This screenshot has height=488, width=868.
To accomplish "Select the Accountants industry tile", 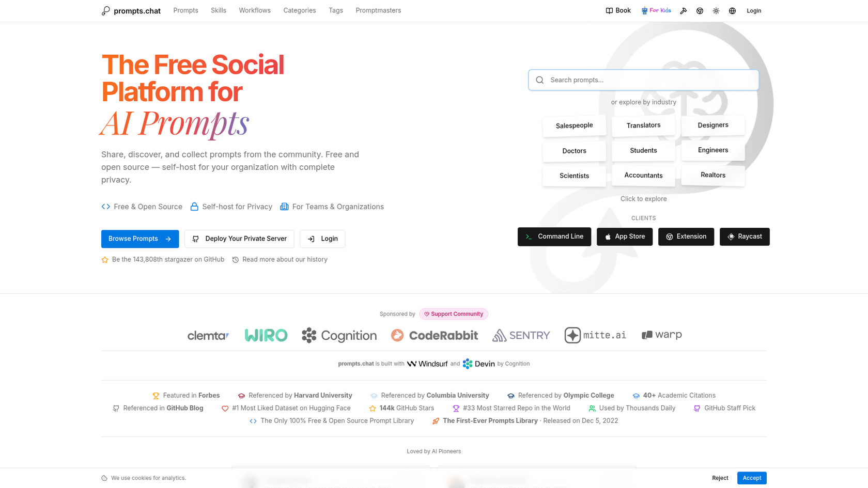I will [643, 176].
